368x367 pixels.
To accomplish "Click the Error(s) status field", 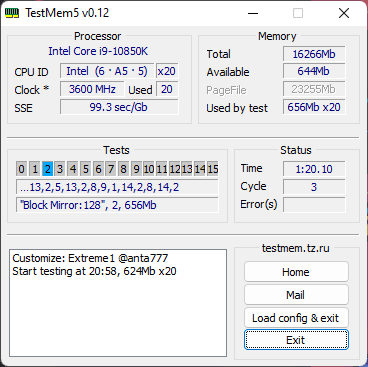I will pyautogui.click(x=314, y=205).
